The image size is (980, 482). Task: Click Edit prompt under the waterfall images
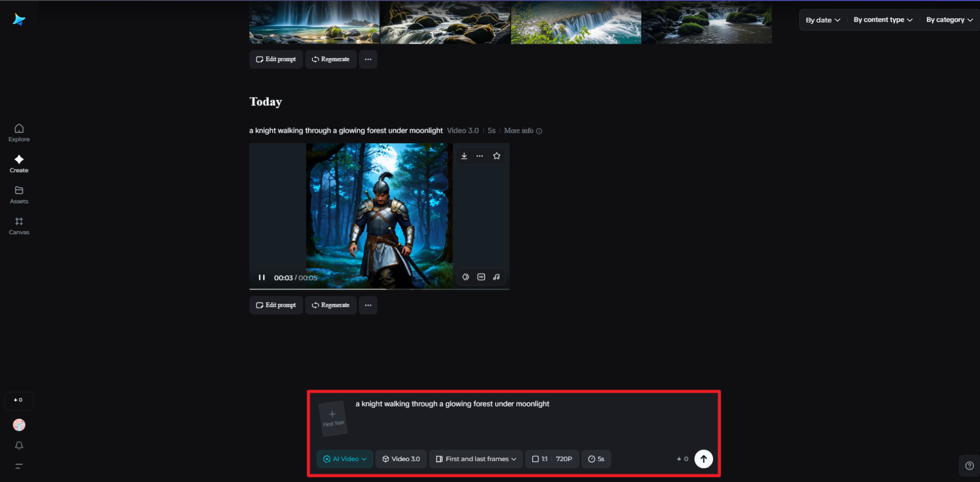coord(276,59)
